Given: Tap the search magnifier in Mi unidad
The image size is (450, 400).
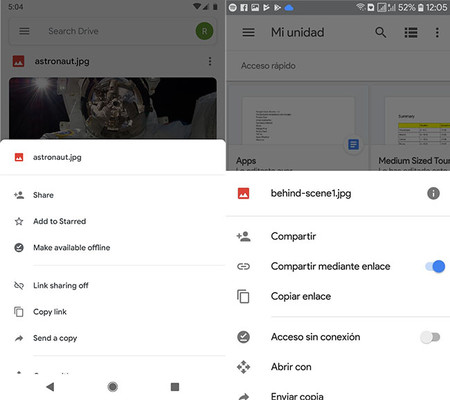Looking at the screenshot, I should 380,32.
